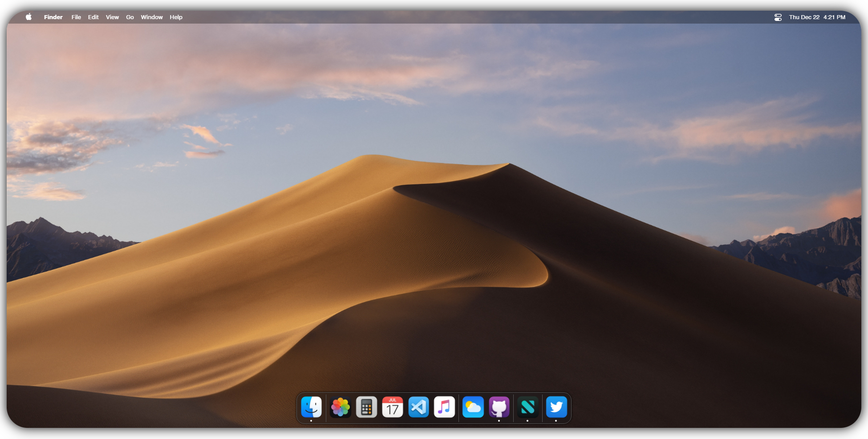Open Control Center in menu bar
868x439 pixels.
tap(778, 17)
